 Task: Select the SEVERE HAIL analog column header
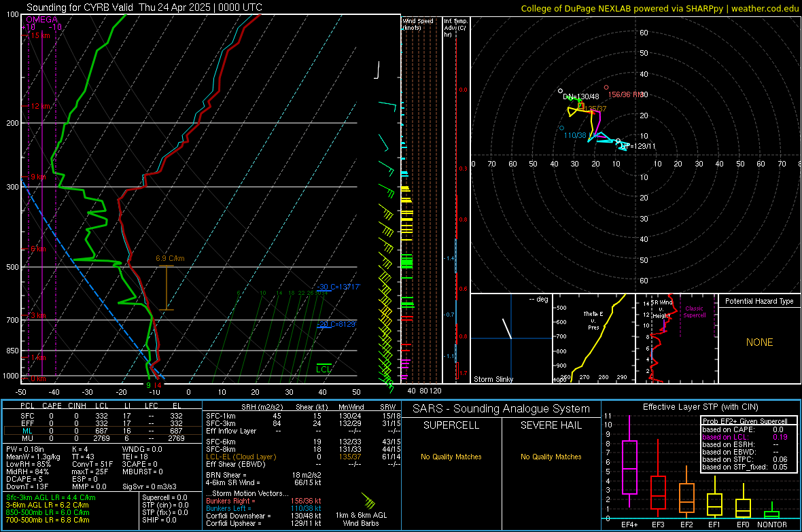coord(551,425)
